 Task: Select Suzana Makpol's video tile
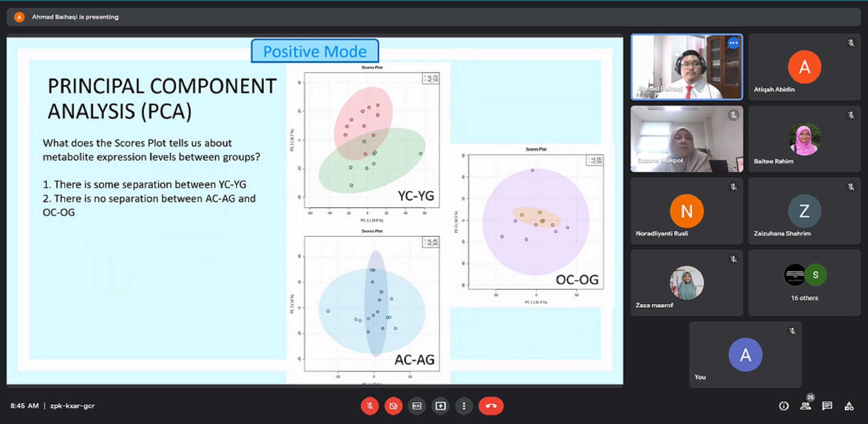(x=686, y=139)
